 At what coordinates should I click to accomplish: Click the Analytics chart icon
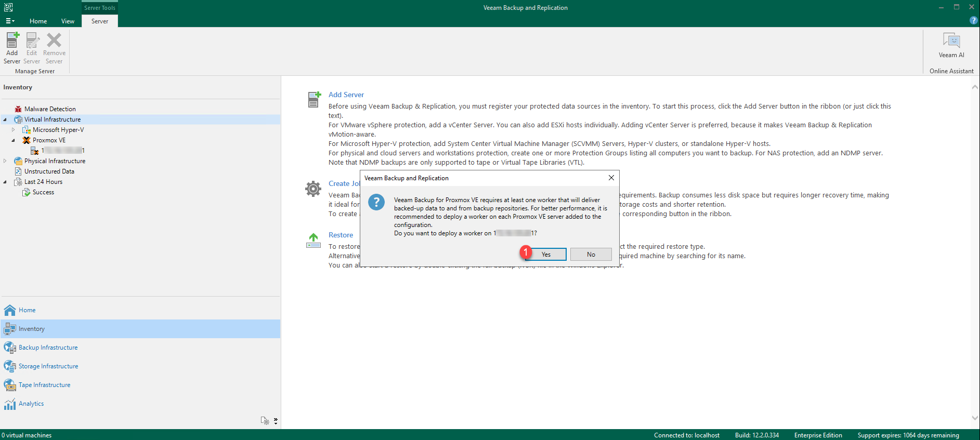tap(10, 404)
